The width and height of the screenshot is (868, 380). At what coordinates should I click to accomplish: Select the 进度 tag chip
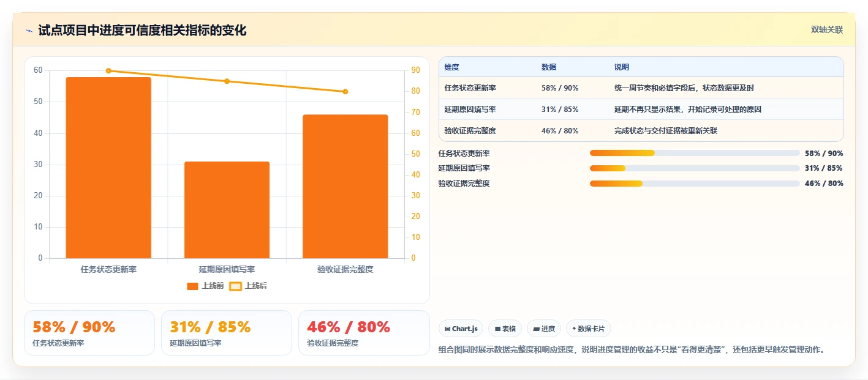[x=544, y=329]
